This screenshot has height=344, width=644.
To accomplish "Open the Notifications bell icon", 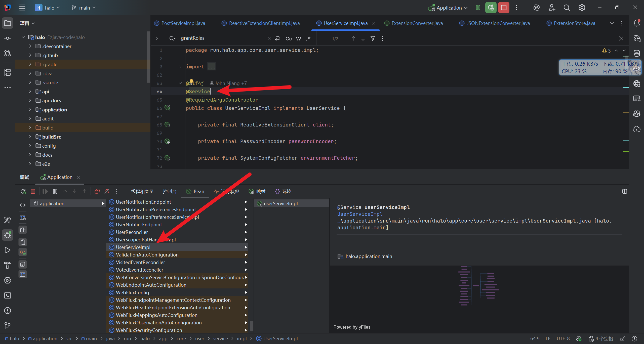I will click(636, 23).
